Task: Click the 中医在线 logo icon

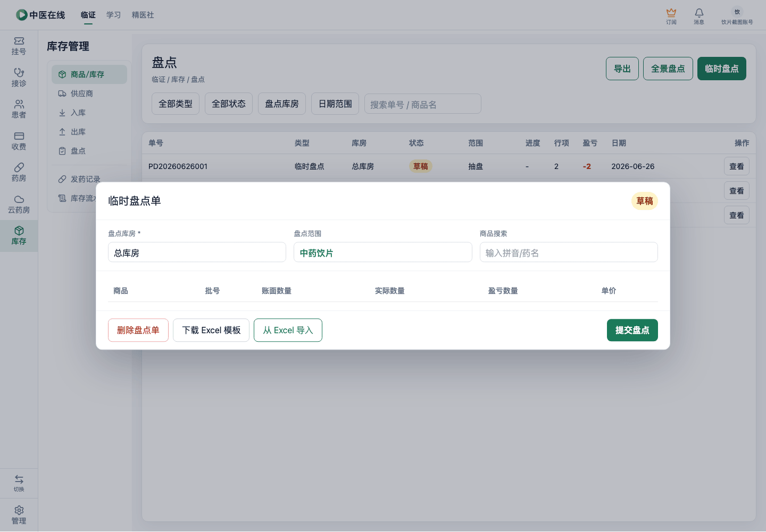Action: tap(21, 15)
